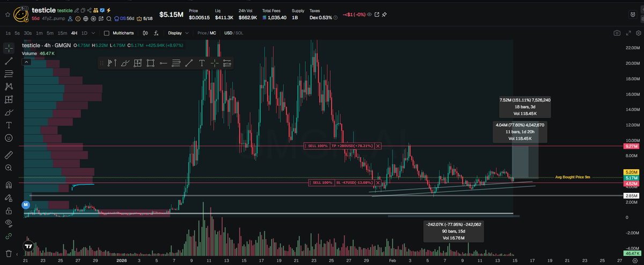Open the time axis settings gear at bottom right
Viewport: 644px width, 265px height.
pos(635,260)
